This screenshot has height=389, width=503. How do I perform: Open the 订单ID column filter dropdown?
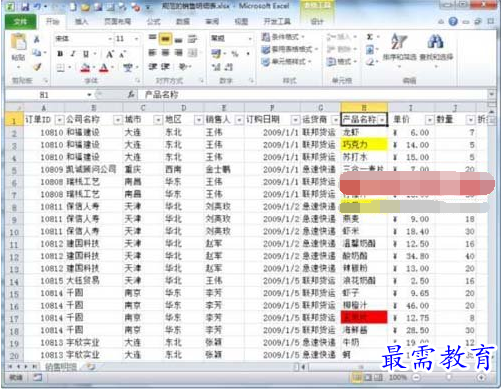coord(59,120)
